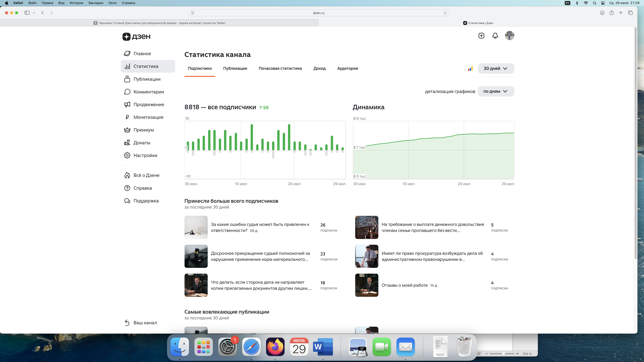The width and height of the screenshot is (644, 362).
Task: Click the Dzen logo
Action: tap(136, 36)
